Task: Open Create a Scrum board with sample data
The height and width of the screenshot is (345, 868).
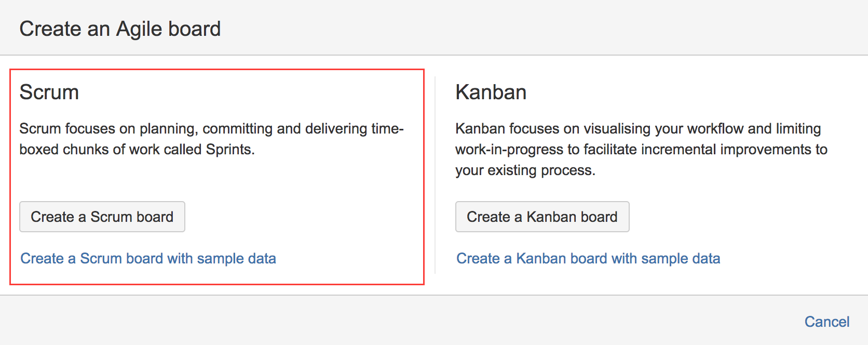Action: pos(148,258)
